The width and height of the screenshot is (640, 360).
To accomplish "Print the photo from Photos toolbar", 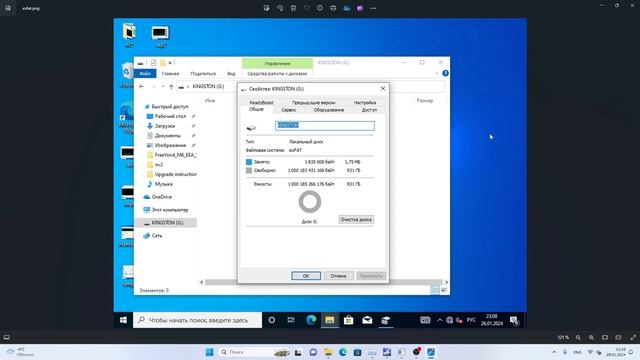I will (x=333, y=8).
